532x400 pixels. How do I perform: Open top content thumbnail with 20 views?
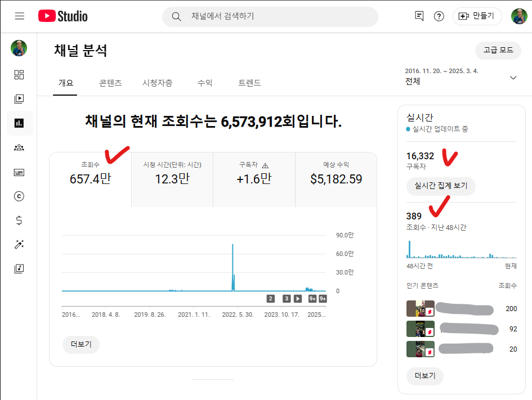pos(421,349)
